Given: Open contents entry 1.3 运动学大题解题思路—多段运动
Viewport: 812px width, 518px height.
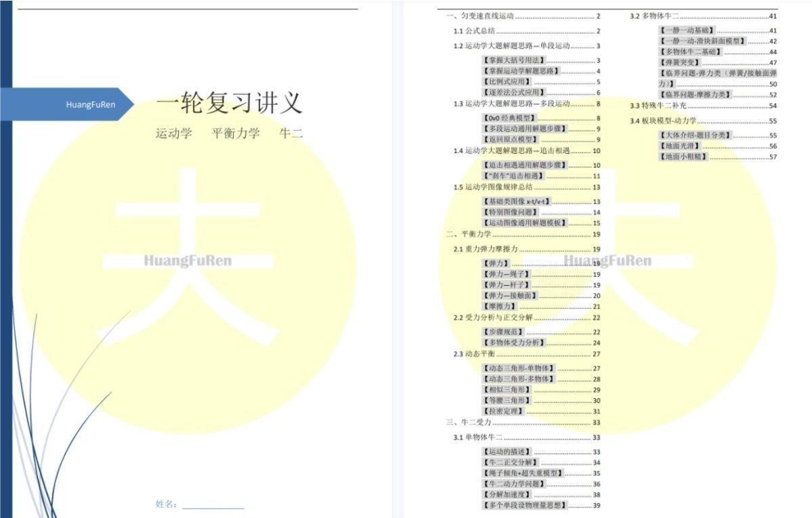Looking at the screenshot, I should 527,104.
